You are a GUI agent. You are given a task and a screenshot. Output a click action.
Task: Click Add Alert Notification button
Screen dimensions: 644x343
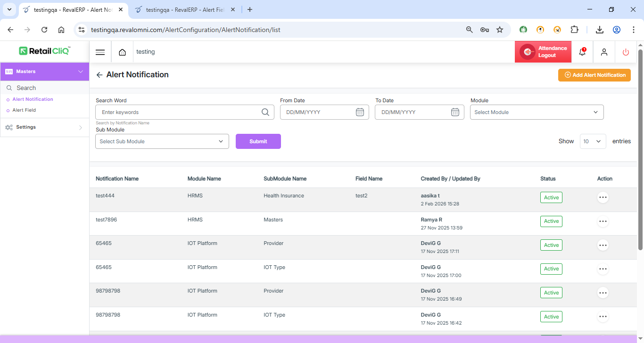pos(594,75)
